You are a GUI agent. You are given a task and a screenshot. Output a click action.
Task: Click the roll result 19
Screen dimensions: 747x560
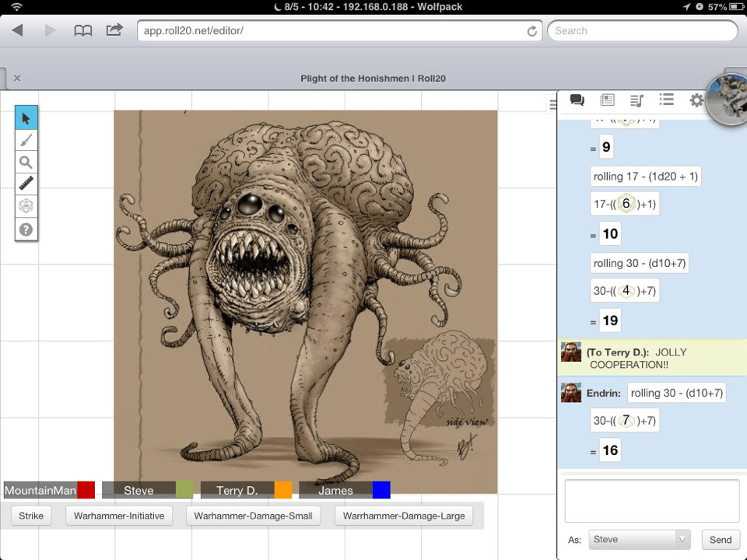610,320
